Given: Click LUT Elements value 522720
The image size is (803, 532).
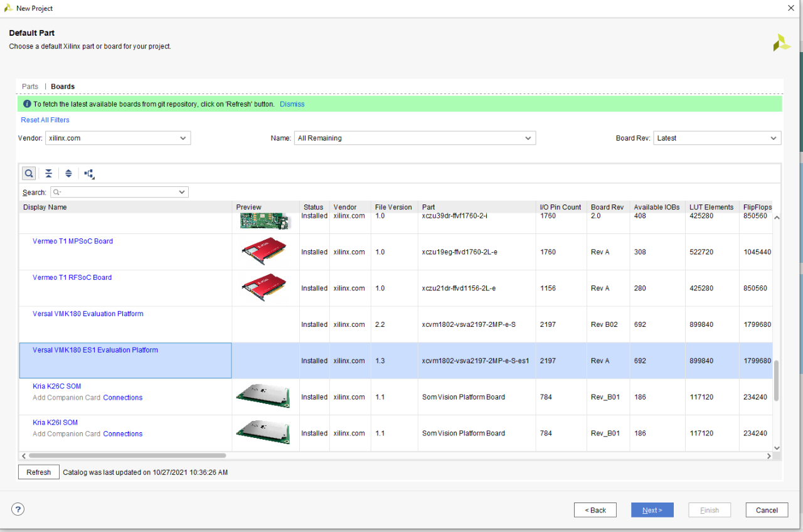Looking at the screenshot, I should tap(701, 252).
